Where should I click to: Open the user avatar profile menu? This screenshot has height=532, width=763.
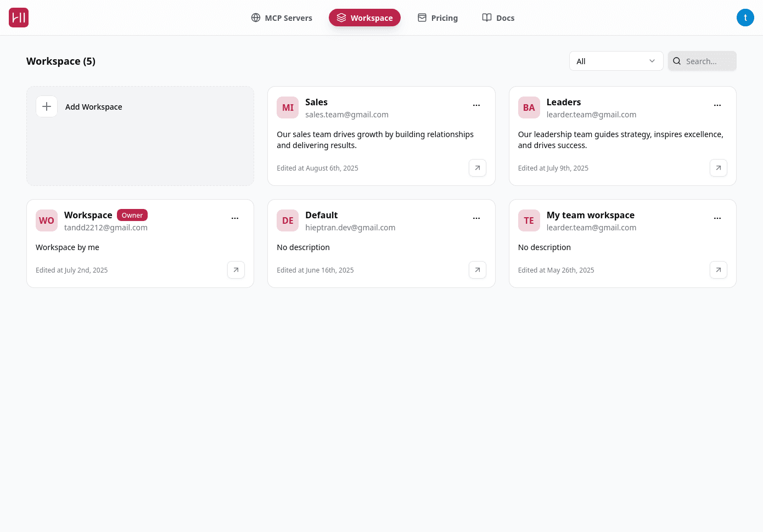tap(745, 18)
